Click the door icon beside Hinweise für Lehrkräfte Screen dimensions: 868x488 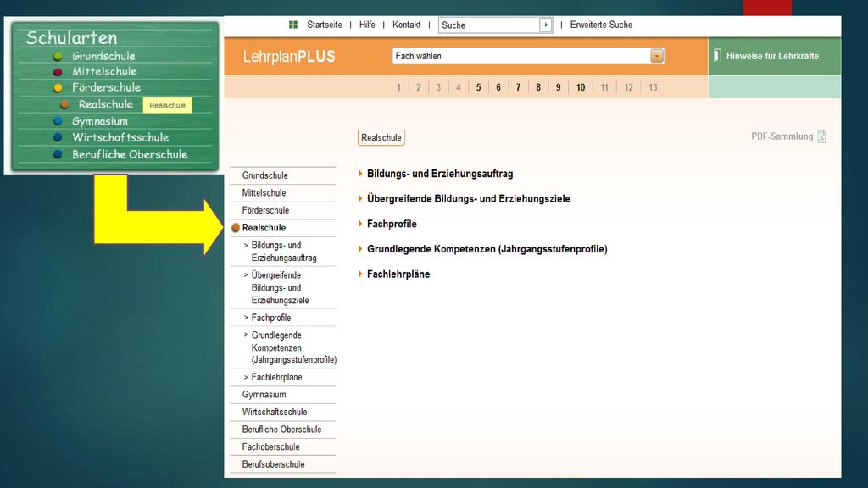pyautogui.click(x=717, y=55)
